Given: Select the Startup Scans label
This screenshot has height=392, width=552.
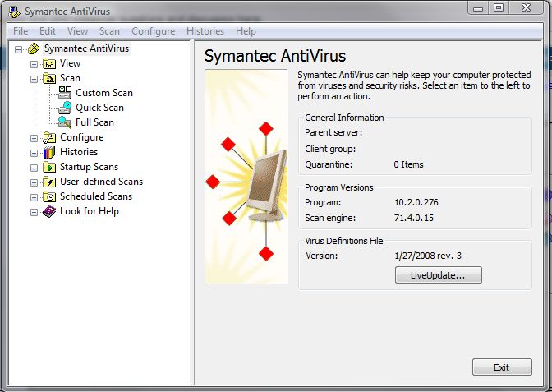Looking at the screenshot, I should click(89, 167).
